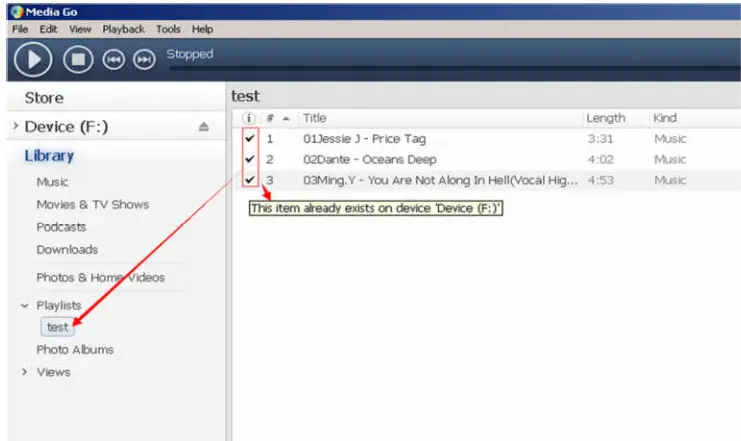The image size is (741, 441).
Task: Open the Edit menu
Action: click(x=48, y=29)
